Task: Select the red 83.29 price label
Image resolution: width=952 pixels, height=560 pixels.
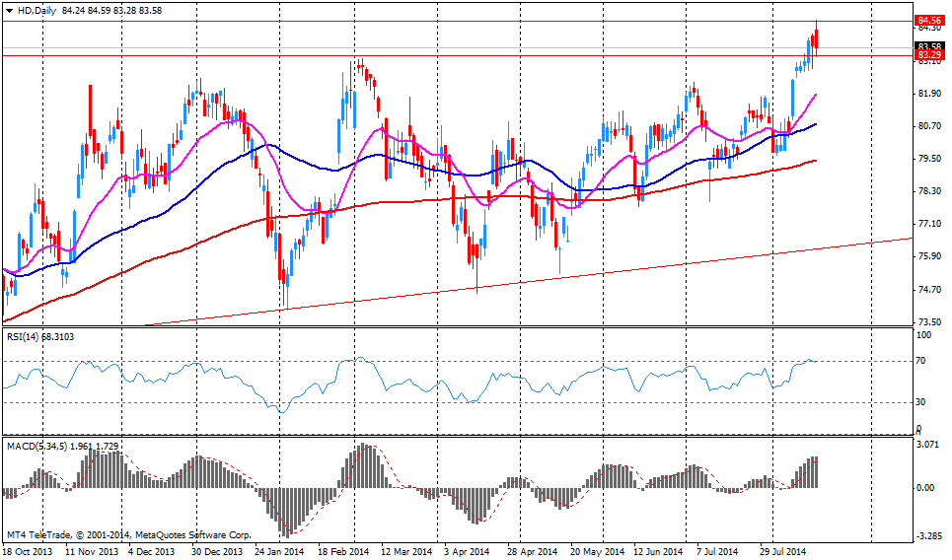Action: 928,56
